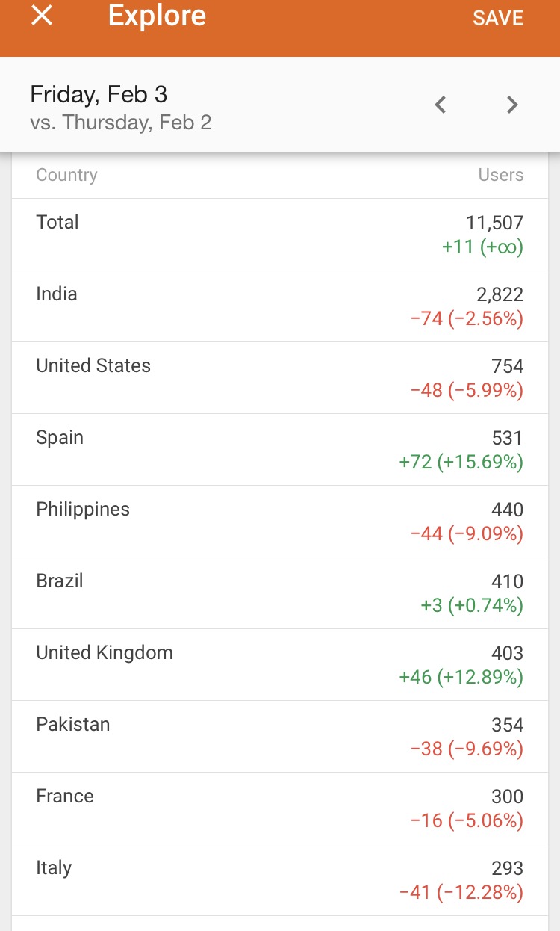Viewport: 560px width, 931px height.
Task: Open the Pakistan row
Action: (280, 737)
